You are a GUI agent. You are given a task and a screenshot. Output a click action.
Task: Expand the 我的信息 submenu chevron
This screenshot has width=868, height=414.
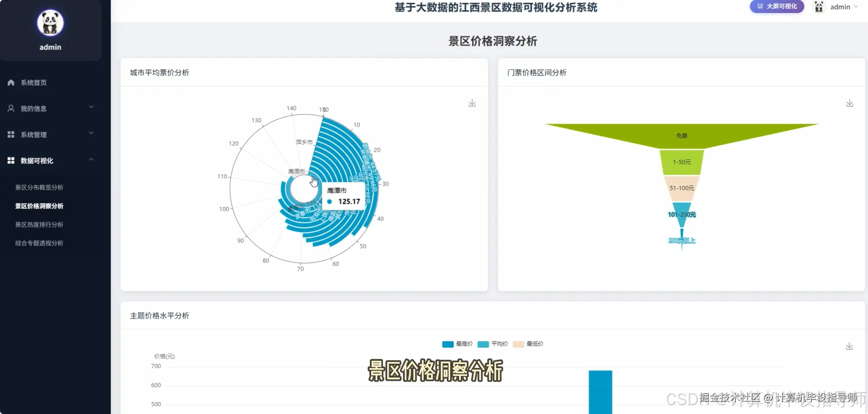click(91, 107)
